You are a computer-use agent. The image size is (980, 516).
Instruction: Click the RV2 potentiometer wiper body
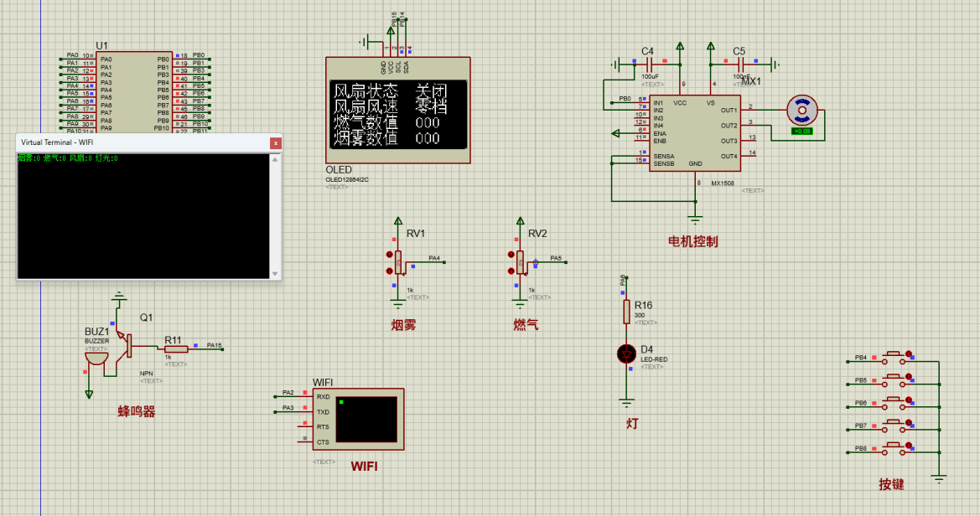(x=521, y=262)
